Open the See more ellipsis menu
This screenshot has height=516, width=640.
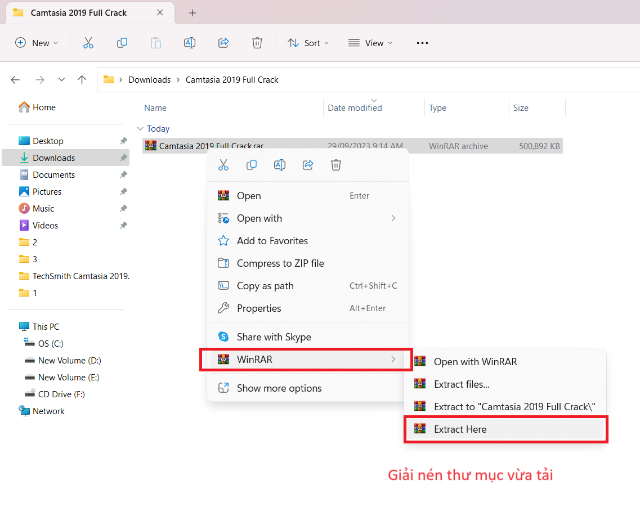point(422,43)
